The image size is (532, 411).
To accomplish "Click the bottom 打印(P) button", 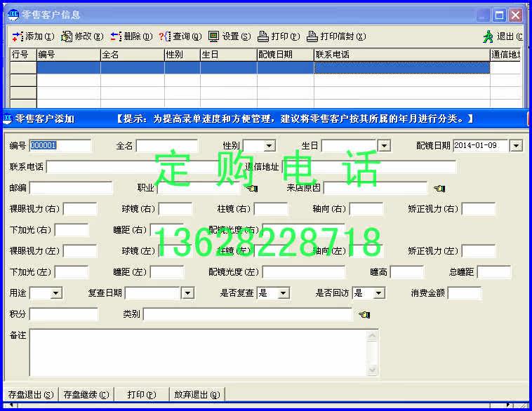I will 142,394.
